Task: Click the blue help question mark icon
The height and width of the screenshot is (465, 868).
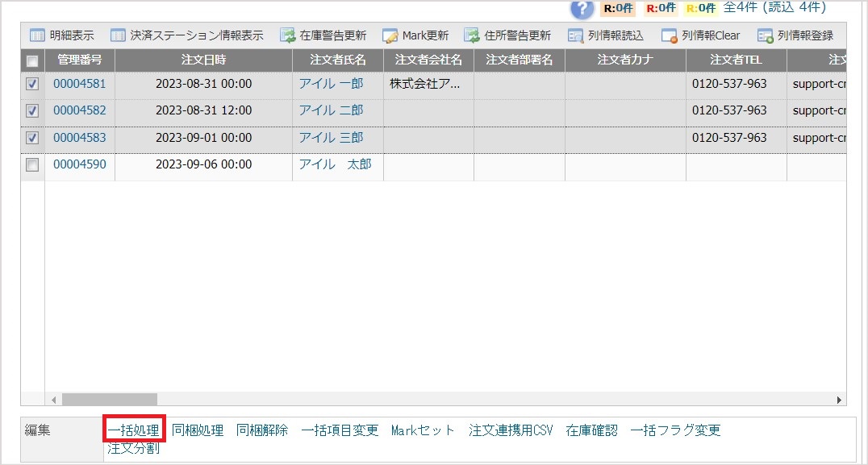Action: tap(582, 8)
